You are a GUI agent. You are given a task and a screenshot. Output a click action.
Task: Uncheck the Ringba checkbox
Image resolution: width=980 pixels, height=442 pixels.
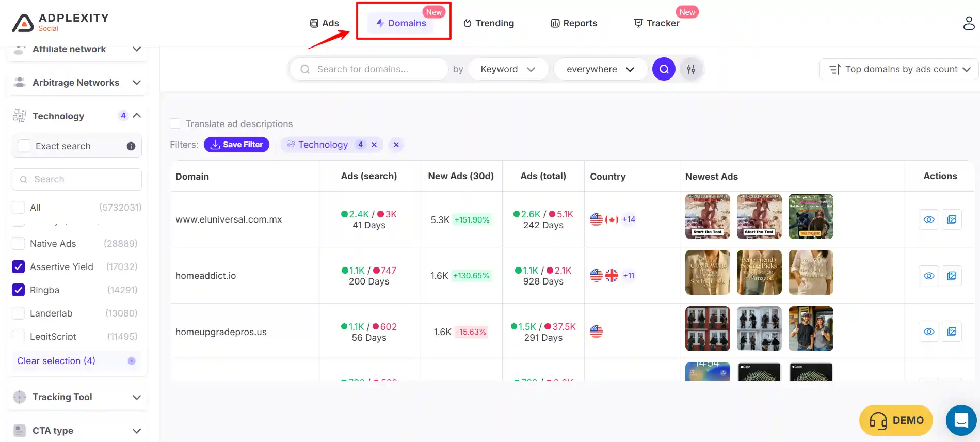pos(18,290)
